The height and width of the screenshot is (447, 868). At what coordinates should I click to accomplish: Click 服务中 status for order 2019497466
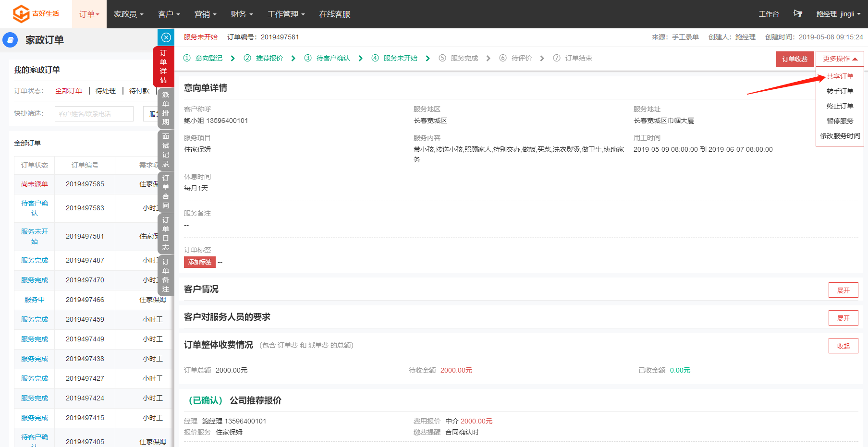pos(35,300)
